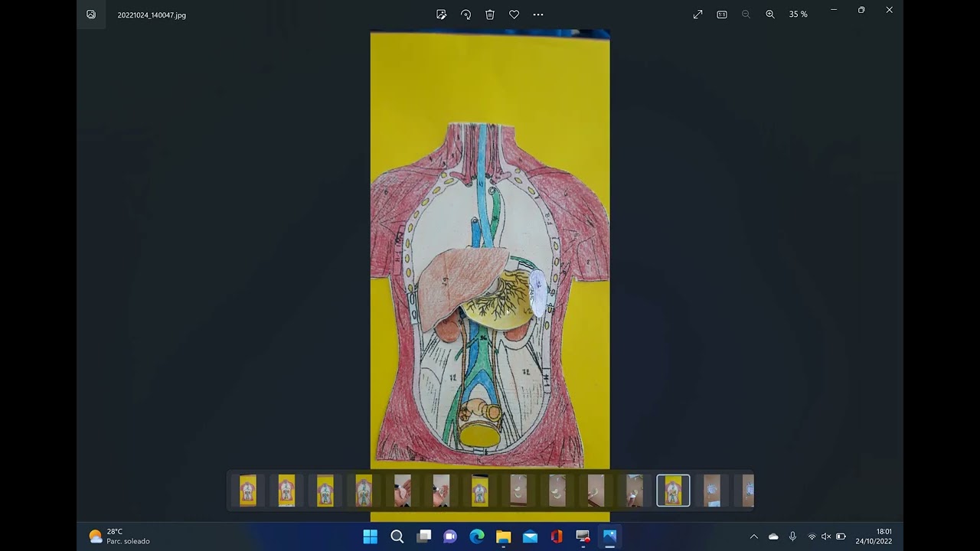
Task: Open the Windows Start menu
Action: [x=371, y=536]
